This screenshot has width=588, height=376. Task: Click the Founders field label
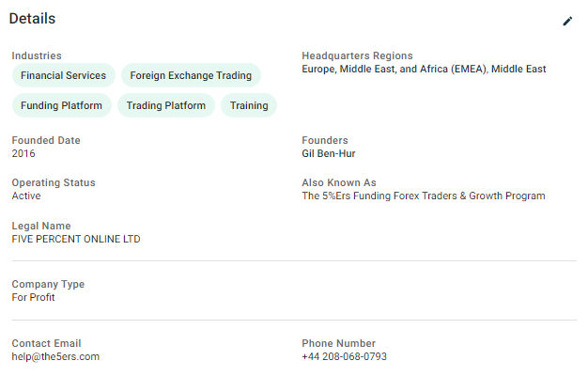[x=325, y=140]
